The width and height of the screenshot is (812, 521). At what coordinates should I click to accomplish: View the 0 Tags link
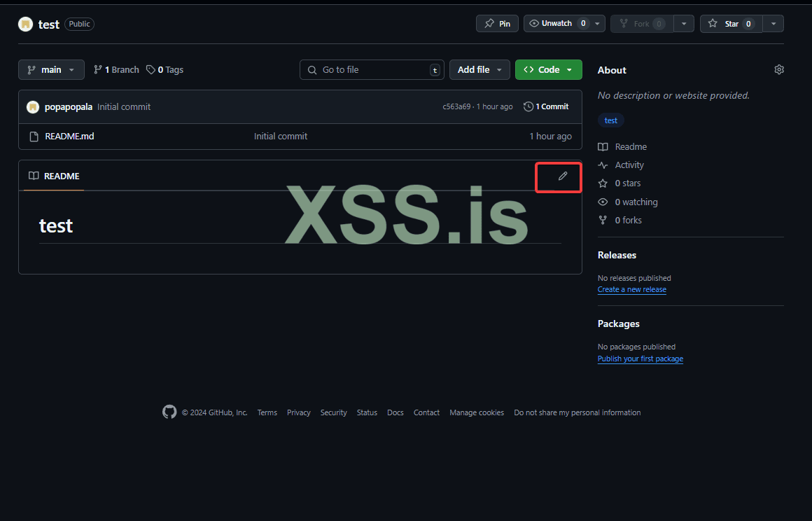pos(164,70)
